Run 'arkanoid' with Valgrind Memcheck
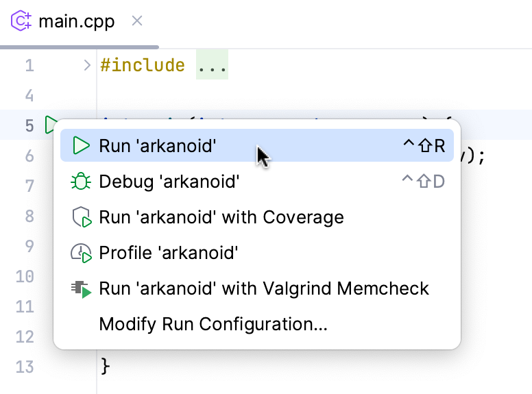This screenshot has width=532, height=394. (263, 289)
